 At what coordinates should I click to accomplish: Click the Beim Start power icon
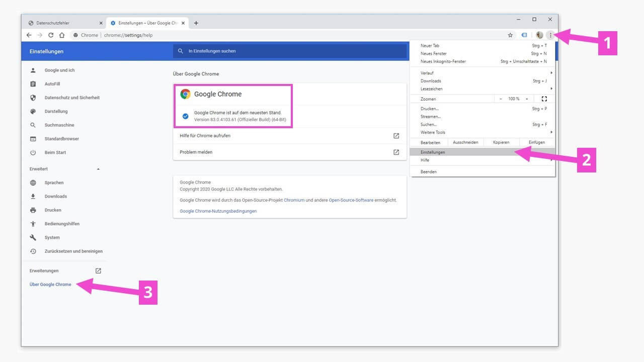(33, 152)
